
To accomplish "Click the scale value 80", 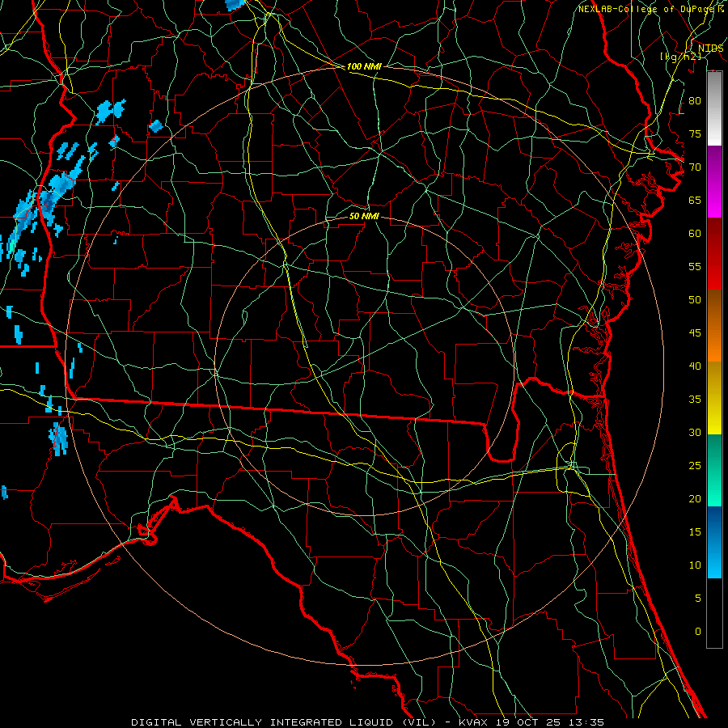I will (x=695, y=101).
